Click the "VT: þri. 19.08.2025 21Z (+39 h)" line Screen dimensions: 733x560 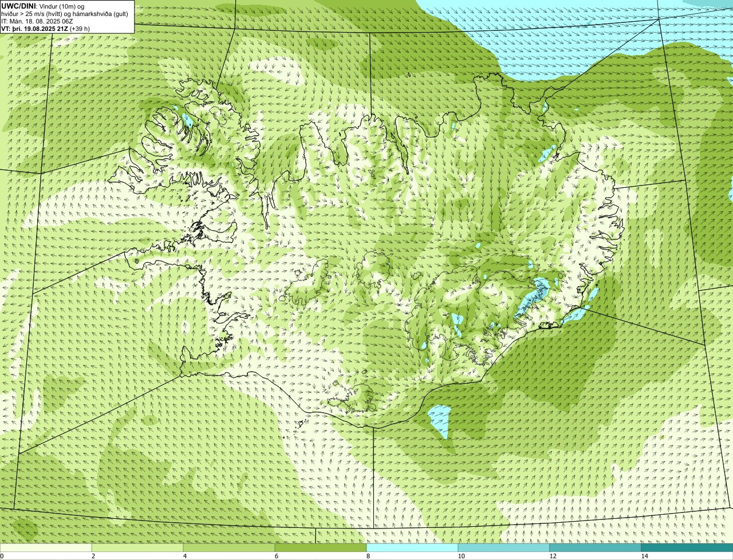(x=46, y=29)
